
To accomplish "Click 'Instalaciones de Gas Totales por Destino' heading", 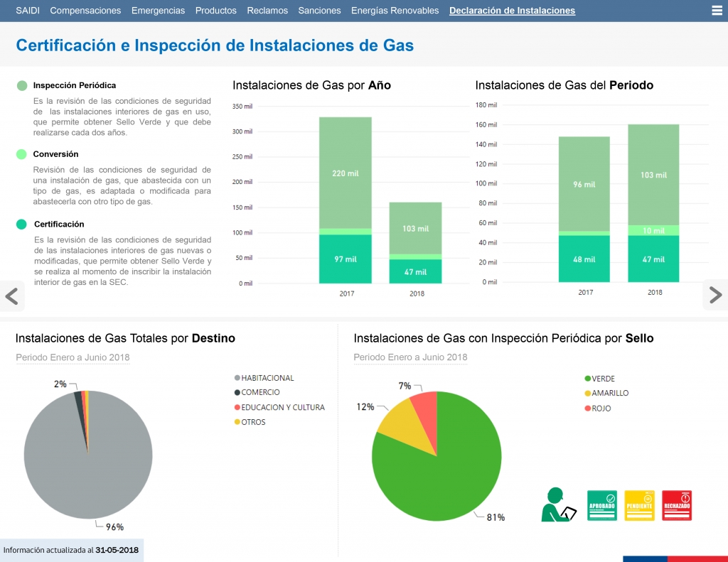I will point(125,338).
